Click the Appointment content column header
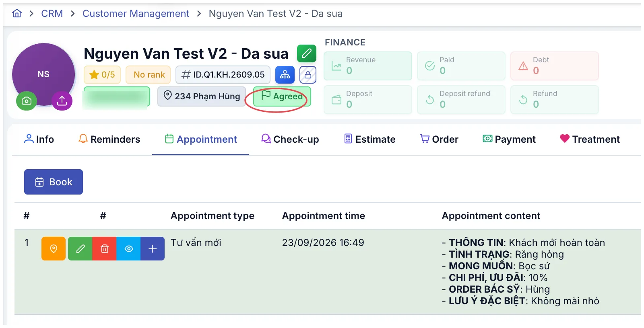This screenshot has width=644, height=328. 491,216
